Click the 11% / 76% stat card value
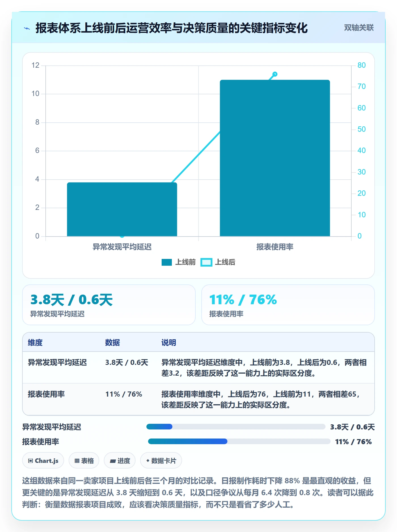This screenshot has height=532, width=397. point(243,300)
